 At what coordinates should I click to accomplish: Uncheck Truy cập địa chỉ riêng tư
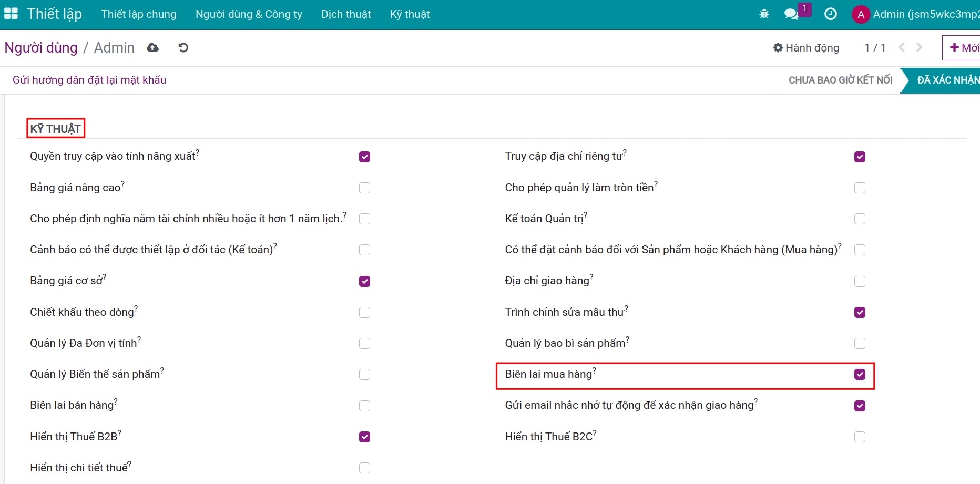pos(860,157)
